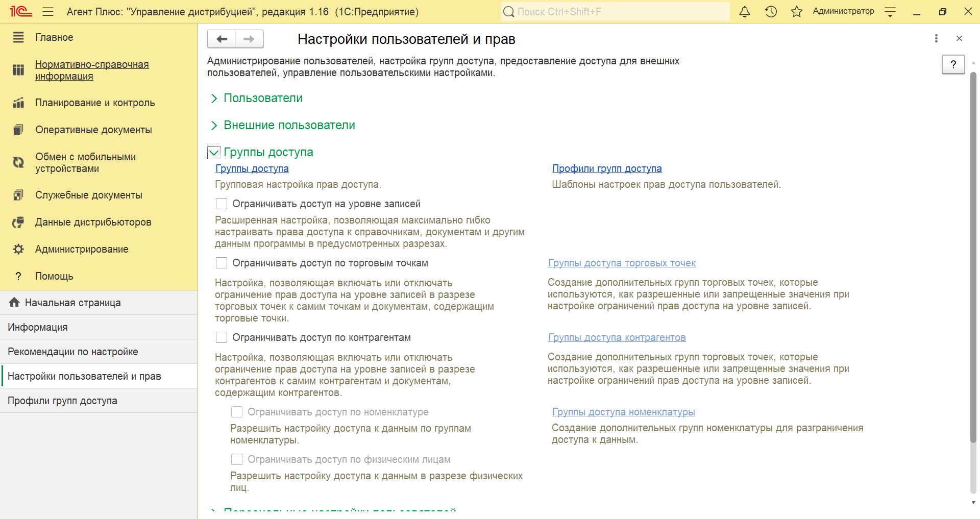
Task: Click the scrollbar down arrow
Action: 973,503
